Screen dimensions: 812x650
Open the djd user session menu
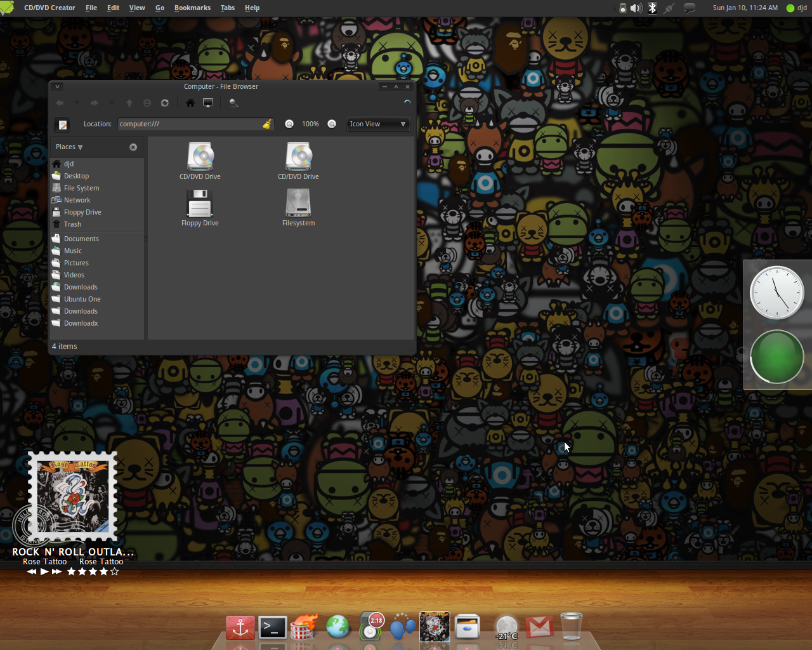click(x=797, y=8)
